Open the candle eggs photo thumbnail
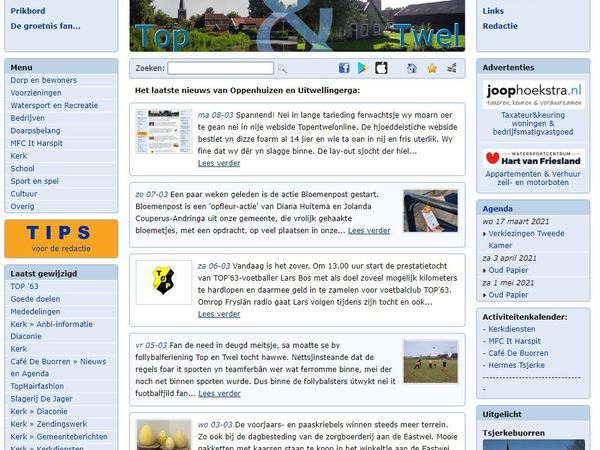 (164, 435)
